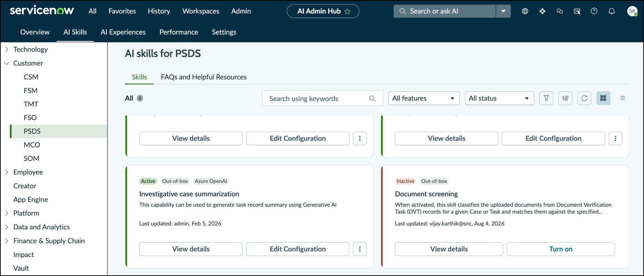Open the Admin menu
644x276 pixels.
click(x=241, y=11)
